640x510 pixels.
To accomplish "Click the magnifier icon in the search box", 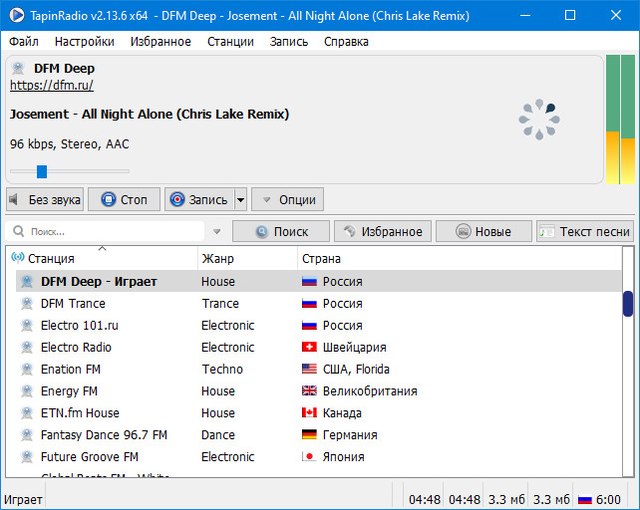I will click(18, 231).
